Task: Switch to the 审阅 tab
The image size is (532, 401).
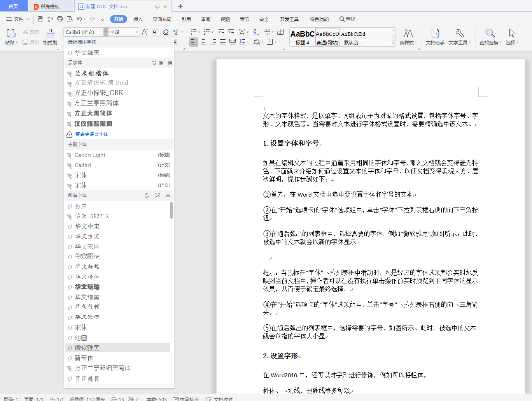Action: pos(206,19)
